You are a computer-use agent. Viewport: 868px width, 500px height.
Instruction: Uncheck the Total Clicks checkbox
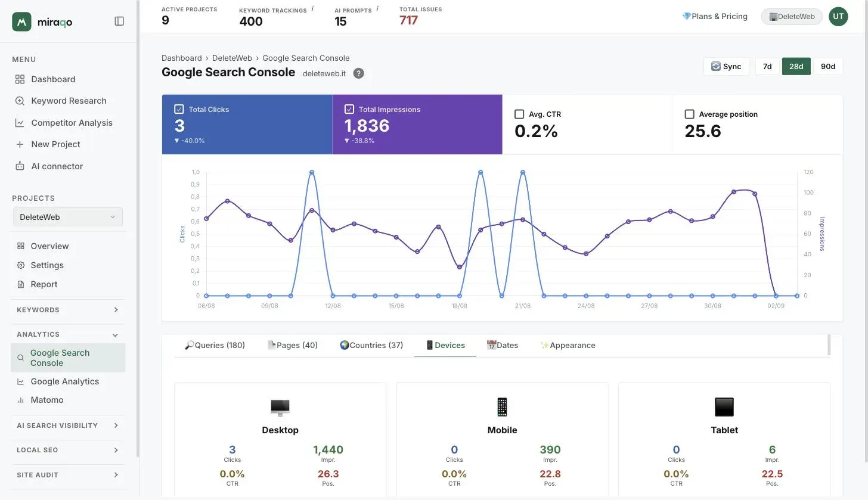(x=179, y=109)
